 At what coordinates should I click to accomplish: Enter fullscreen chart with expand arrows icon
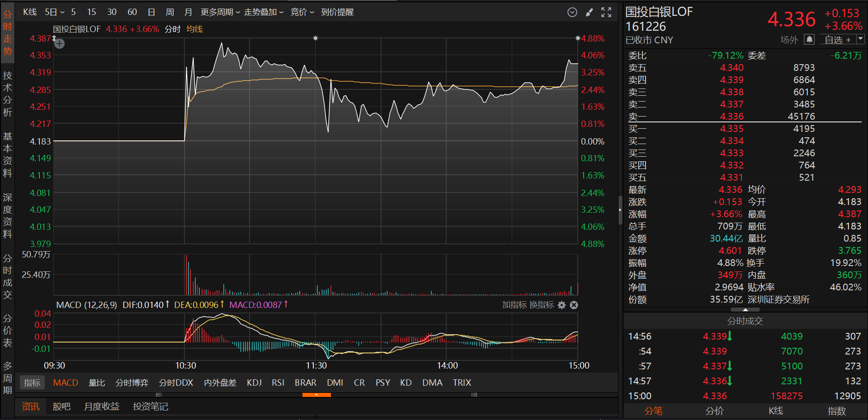(x=606, y=13)
